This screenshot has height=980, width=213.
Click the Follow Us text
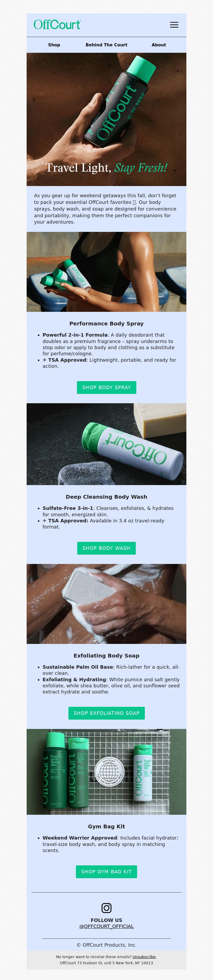[x=106, y=920]
